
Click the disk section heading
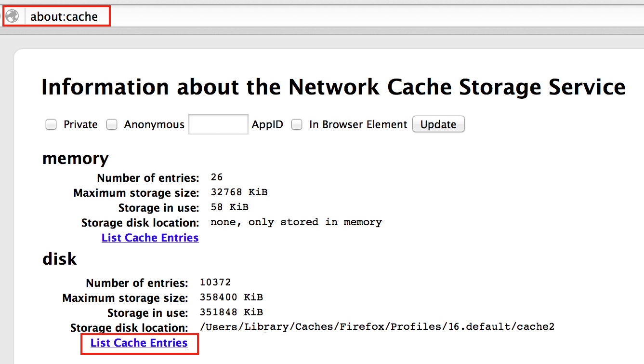pyautogui.click(x=59, y=258)
